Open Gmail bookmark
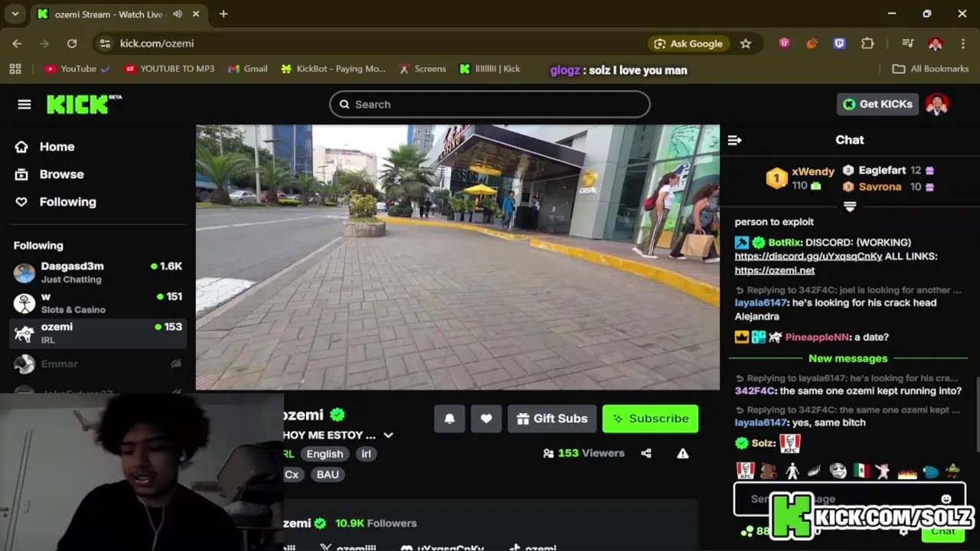The width and height of the screenshot is (980, 551). coord(247,69)
